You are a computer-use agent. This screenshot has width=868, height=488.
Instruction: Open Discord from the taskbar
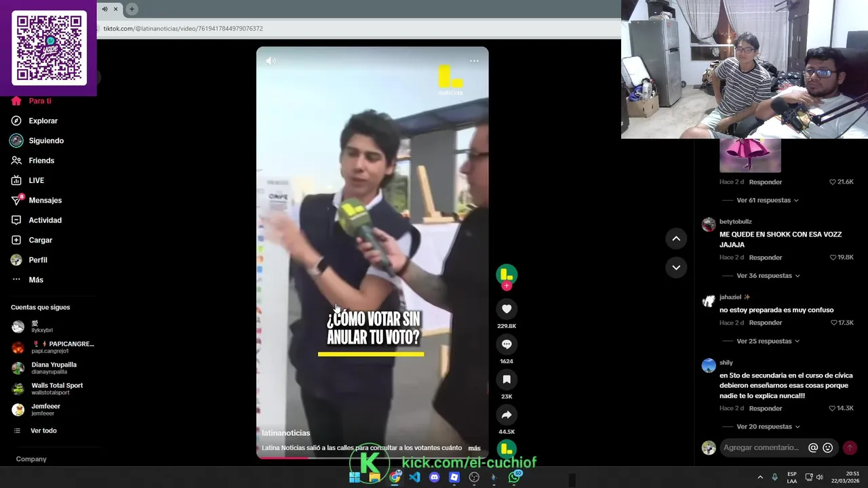tap(434, 477)
